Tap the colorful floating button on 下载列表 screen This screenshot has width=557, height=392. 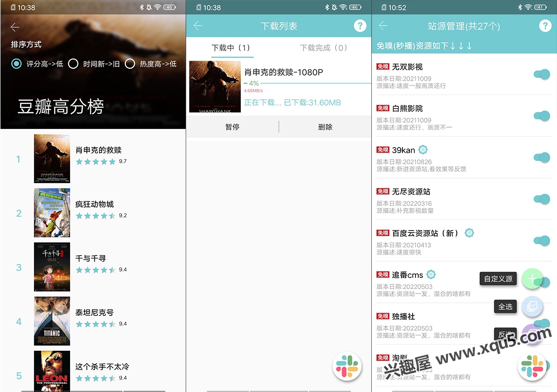click(x=347, y=366)
